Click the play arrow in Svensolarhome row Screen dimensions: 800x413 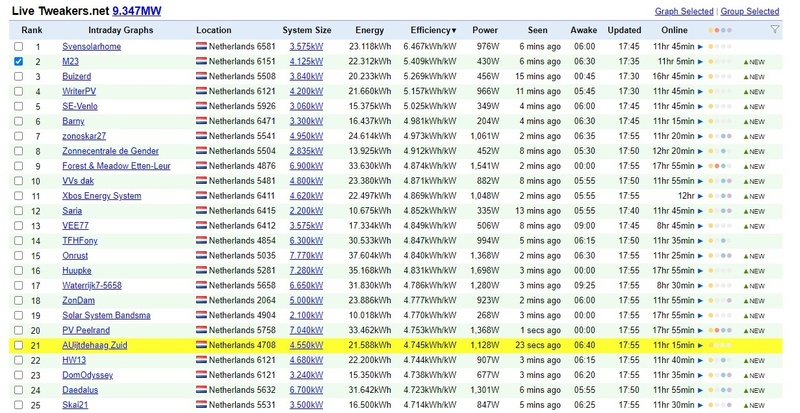(701, 46)
